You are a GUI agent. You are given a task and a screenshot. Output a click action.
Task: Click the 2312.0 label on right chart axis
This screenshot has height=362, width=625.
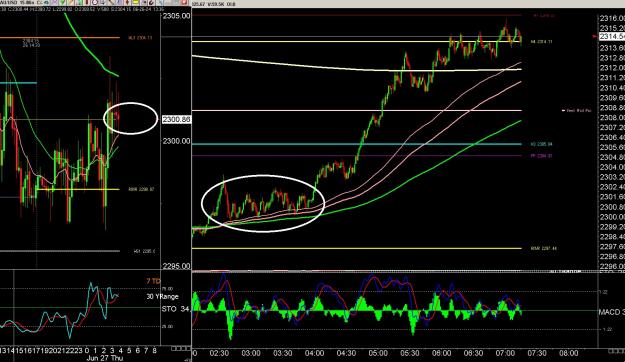point(612,68)
